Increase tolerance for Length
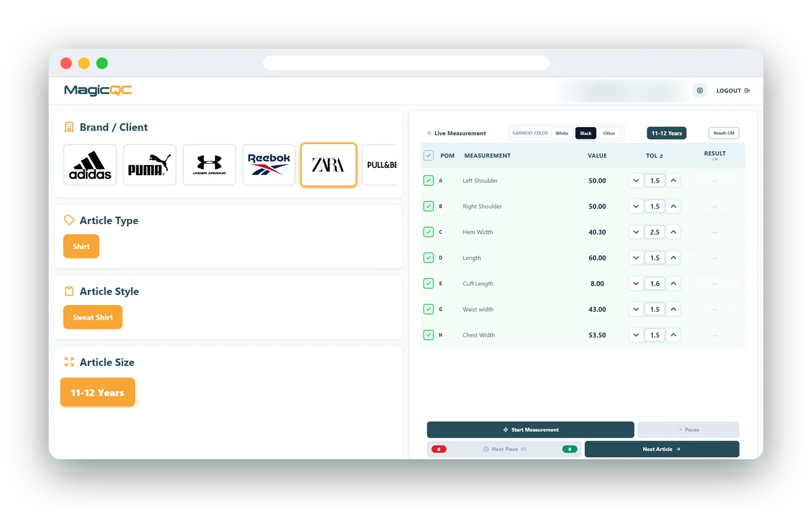 point(673,258)
